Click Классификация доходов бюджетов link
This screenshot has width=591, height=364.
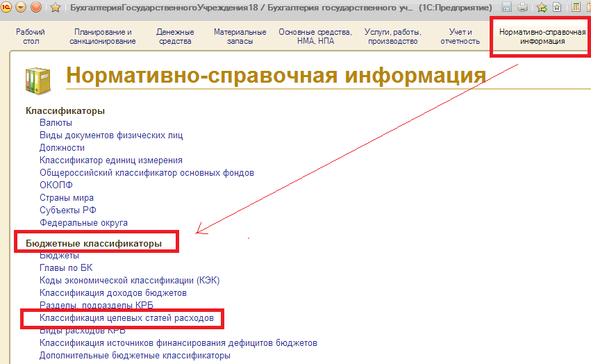pyautogui.click(x=113, y=292)
